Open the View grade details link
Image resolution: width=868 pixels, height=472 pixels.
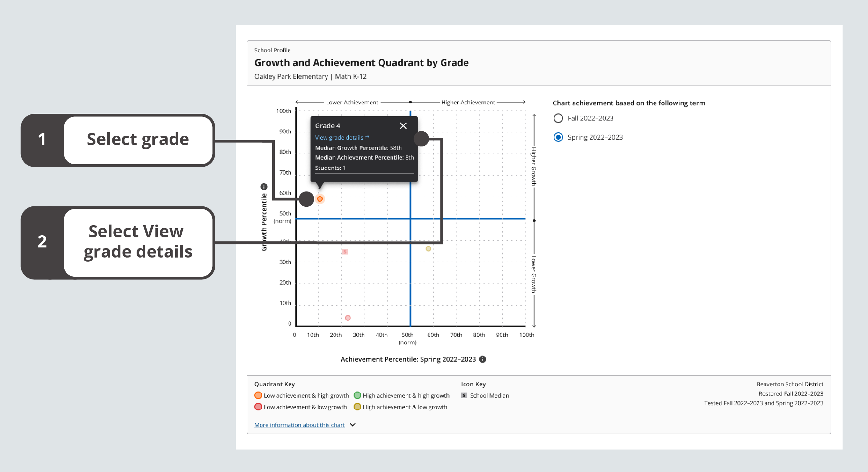coord(339,138)
